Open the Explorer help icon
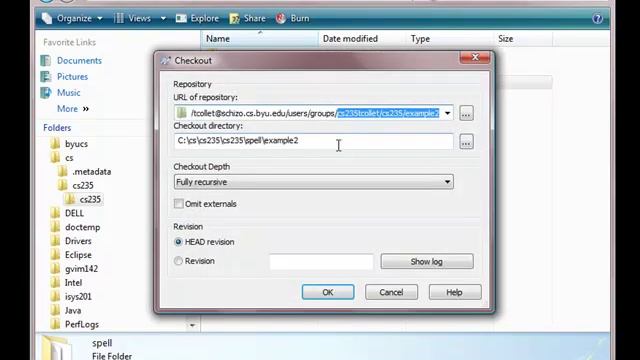The image size is (640, 360). [598, 18]
